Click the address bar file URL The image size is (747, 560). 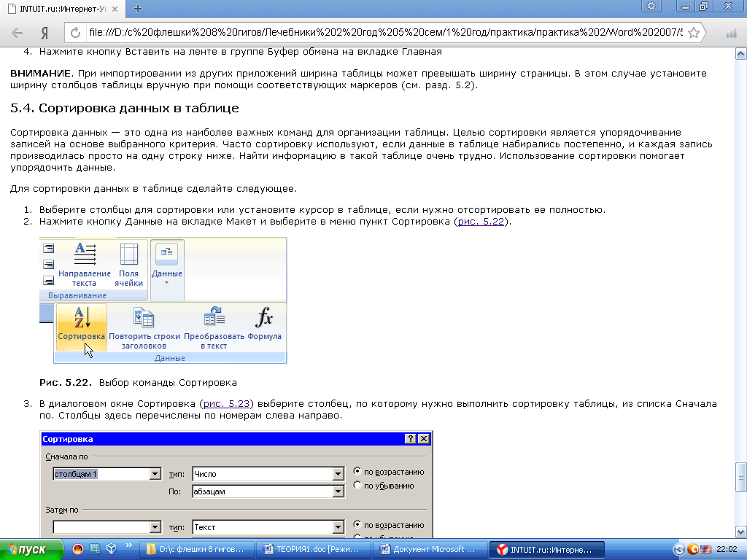[385, 32]
